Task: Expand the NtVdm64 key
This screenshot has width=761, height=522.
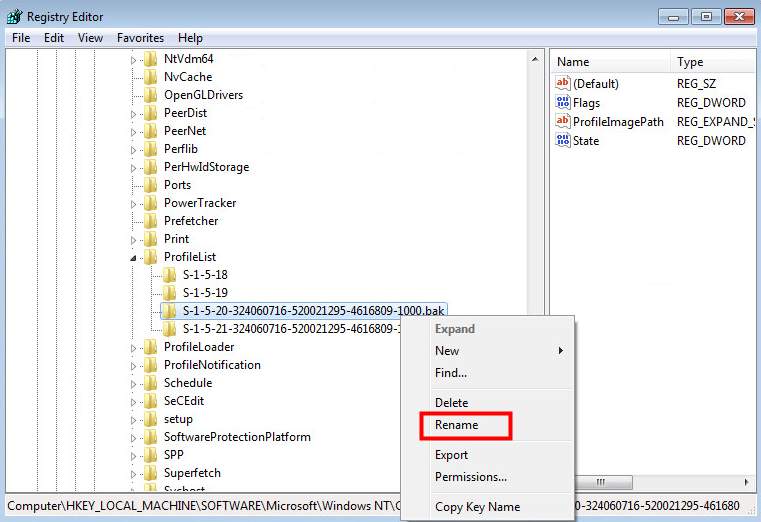Action: pyautogui.click(x=133, y=60)
